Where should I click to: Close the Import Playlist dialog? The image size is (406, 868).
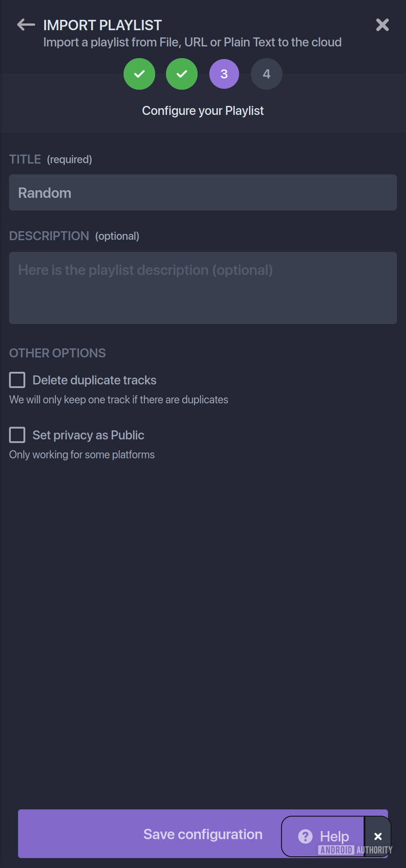click(382, 25)
